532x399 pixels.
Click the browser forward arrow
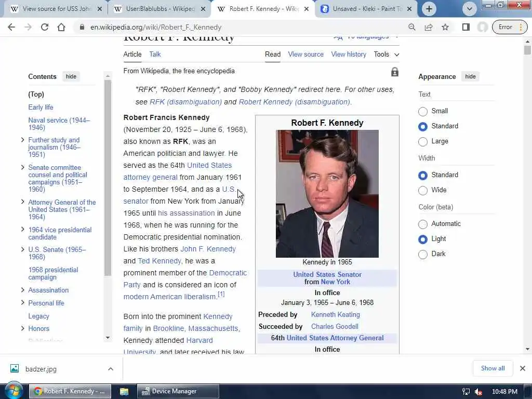(28, 27)
